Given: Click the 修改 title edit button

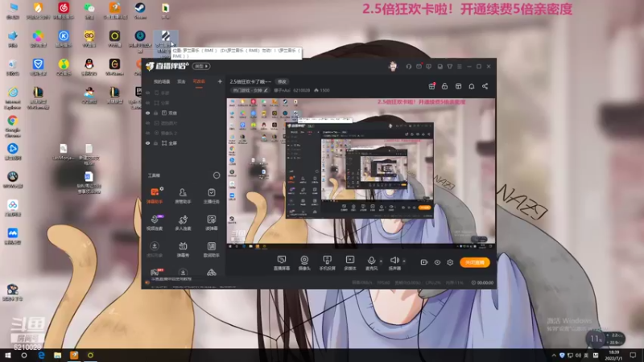Looking at the screenshot, I should point(282,82).
